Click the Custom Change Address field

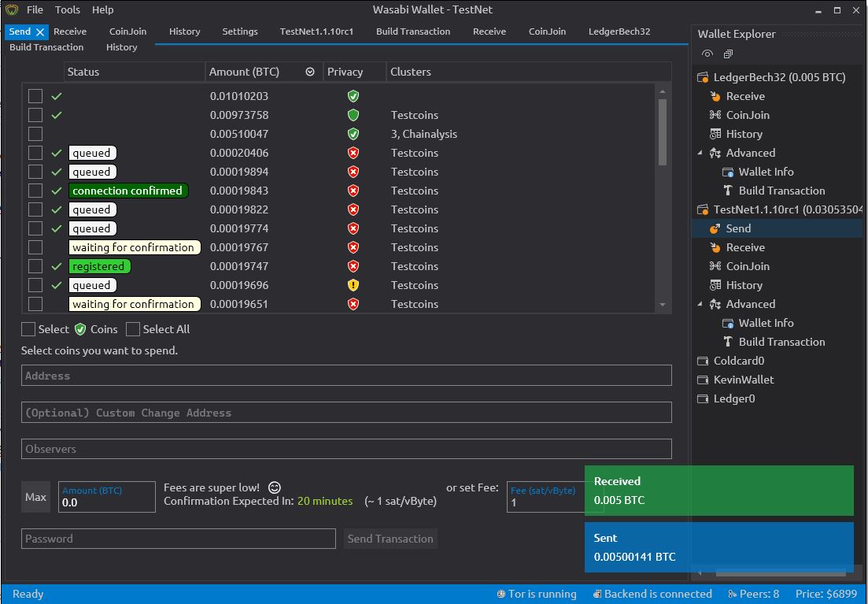(x=346, y=413)
